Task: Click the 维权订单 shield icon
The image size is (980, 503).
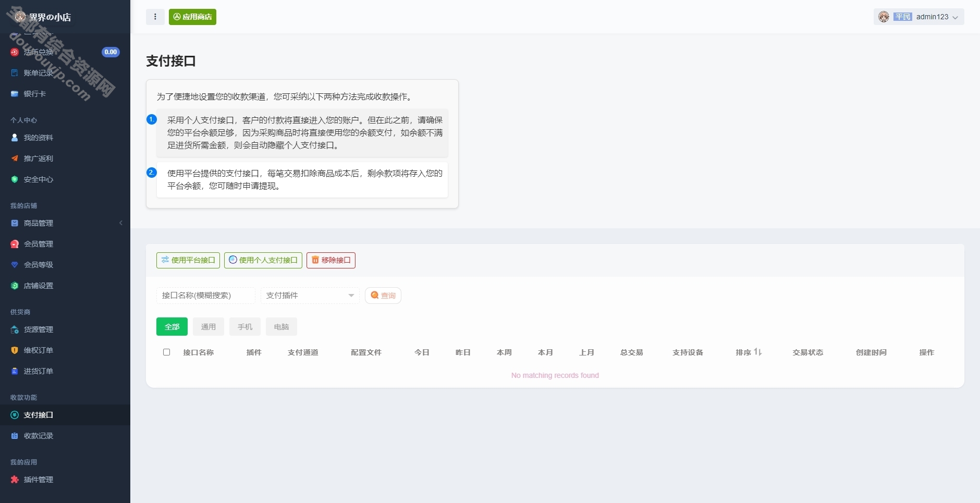Action: [15, 350]
